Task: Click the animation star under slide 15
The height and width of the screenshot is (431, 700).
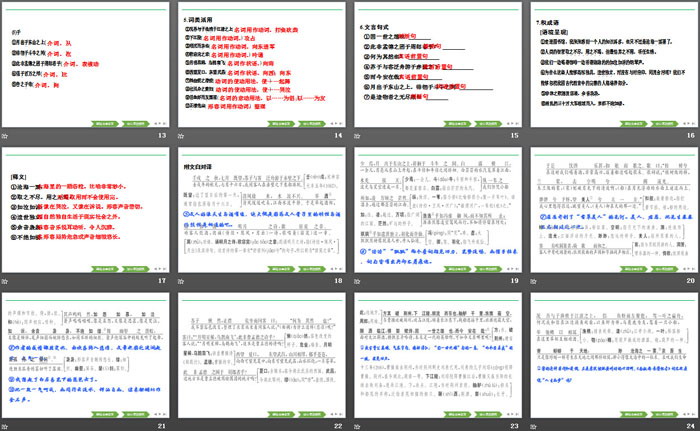Action: [x=358, y=136]
